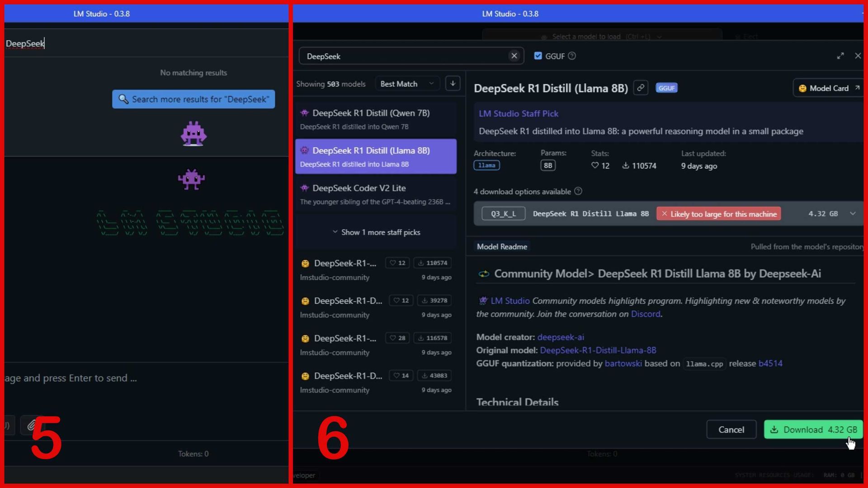Close the model search dialog with the X

pyautogui.click(x=858, y=56)
